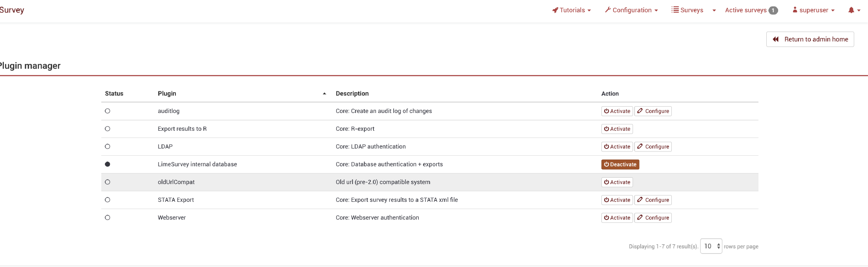
Task: Configure the STATA Export plugin
Action: (x=653, y=200)
